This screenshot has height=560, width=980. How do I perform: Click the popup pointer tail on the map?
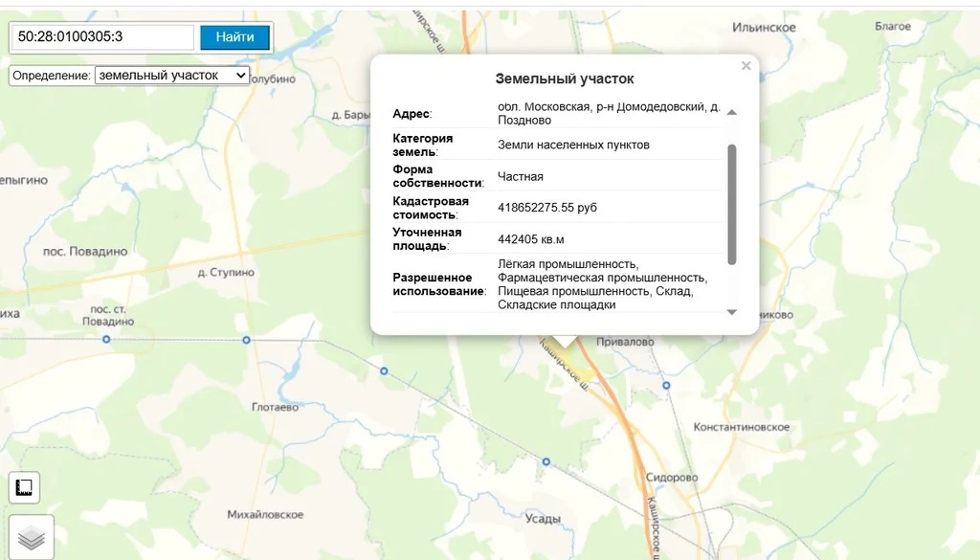(567, 340)
